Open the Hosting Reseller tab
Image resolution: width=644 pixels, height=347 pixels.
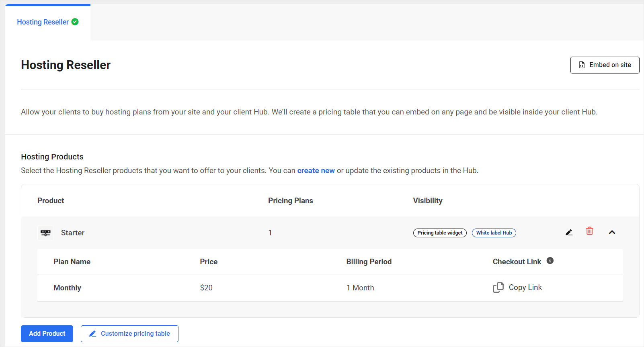(x=47, y=22)
